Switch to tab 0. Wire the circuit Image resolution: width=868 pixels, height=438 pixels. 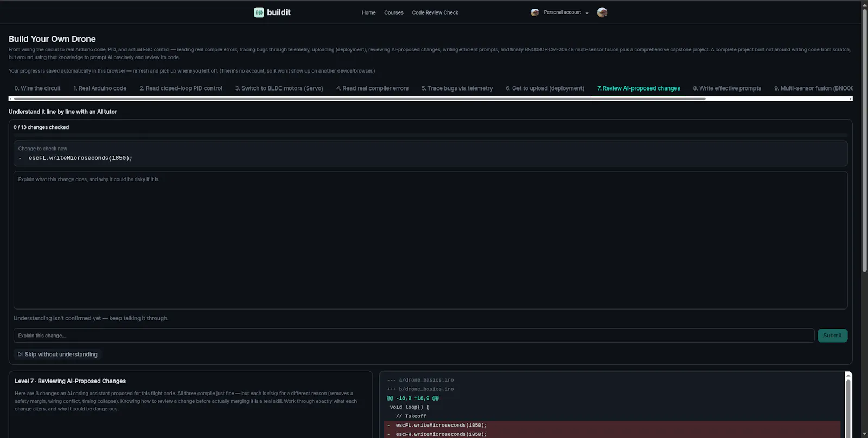(x=37, y=88)
